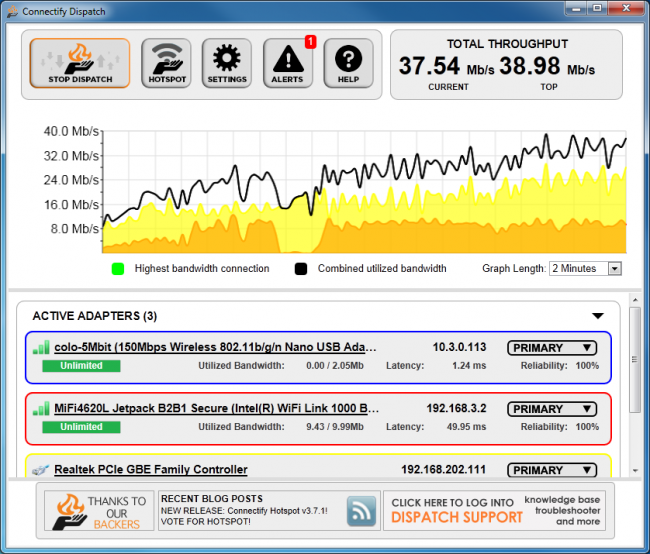Click the Connectify flame logo in backers box
Image resolution: width=650 pixels, height=554 pixels.
(70, 511)
